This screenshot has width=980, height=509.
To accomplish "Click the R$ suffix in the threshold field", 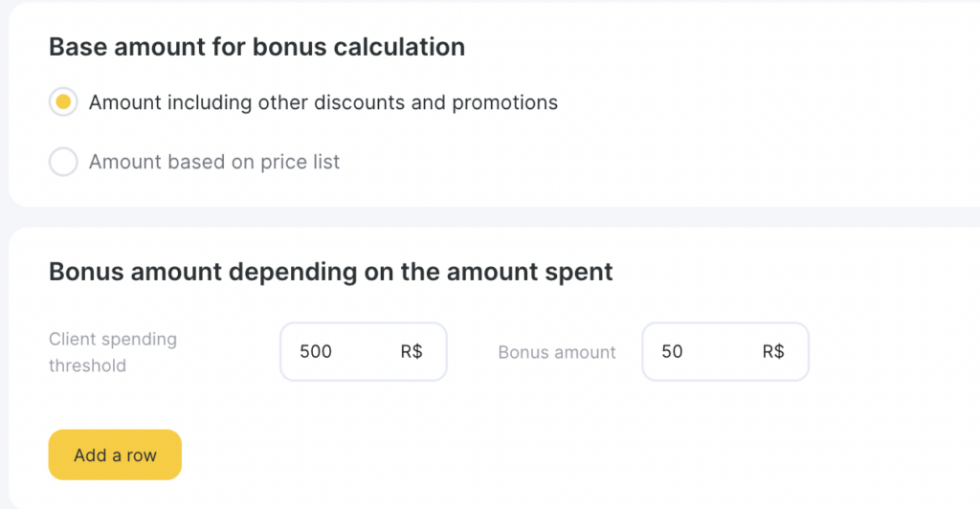I will tap(412, 352).
